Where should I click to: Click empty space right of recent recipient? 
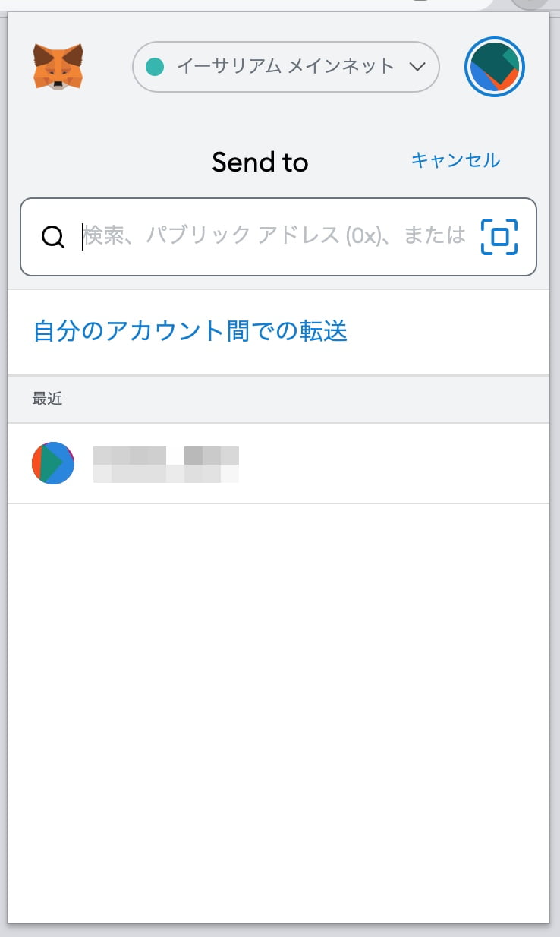[x=395, y=463]
